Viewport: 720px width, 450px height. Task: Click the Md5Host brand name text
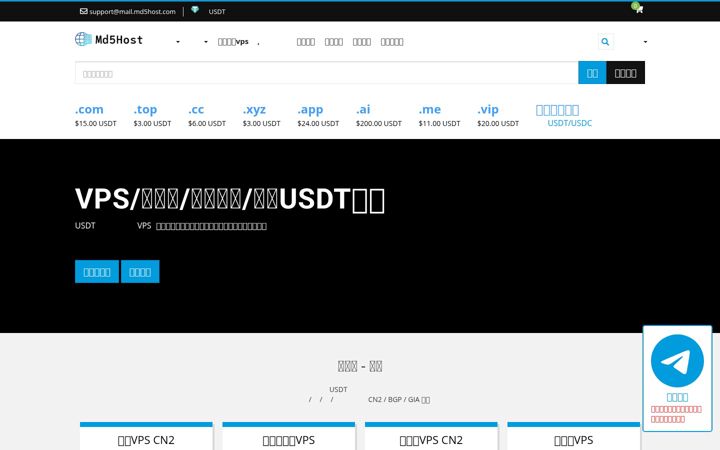click(x=119, y=40)
